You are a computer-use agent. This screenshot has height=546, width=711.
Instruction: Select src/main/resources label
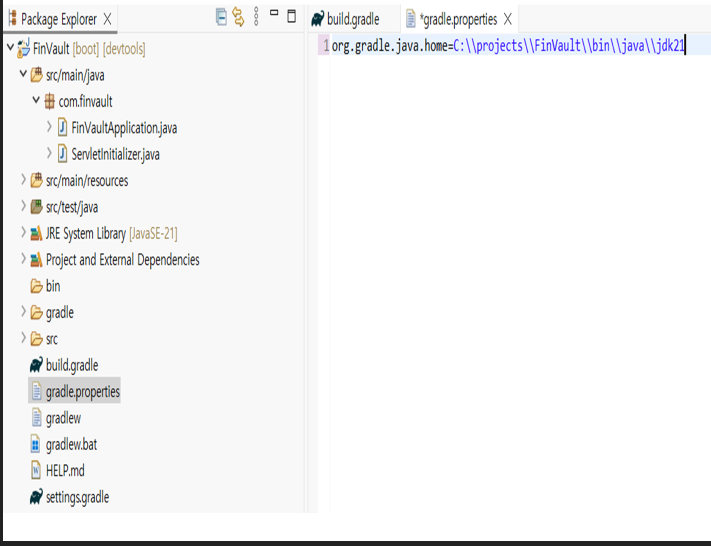tap(87, 180)
